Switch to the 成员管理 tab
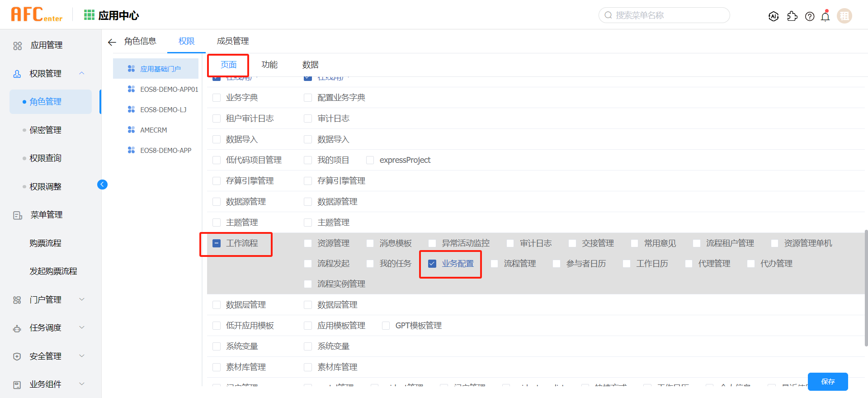This screenshot has height=398, width=868. click(233, 41)
